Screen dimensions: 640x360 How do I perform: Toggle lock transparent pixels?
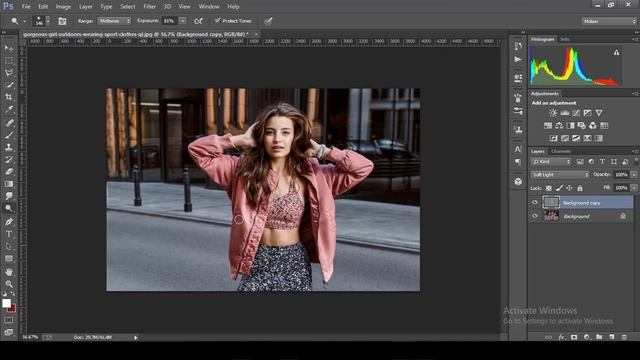549,188
